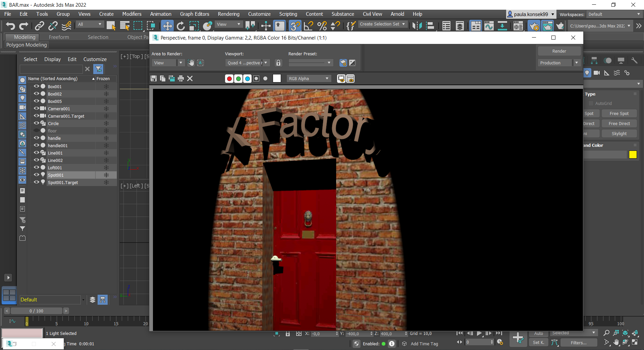Open the Graph Editors menu
Viewport: 644px width, 350px height.
(195, 14)
